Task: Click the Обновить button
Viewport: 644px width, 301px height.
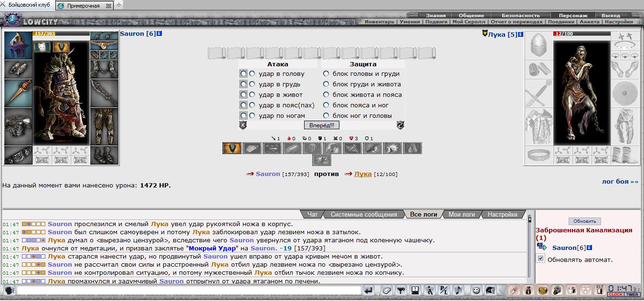Action: pyautogui.click(x=584, y=221)
